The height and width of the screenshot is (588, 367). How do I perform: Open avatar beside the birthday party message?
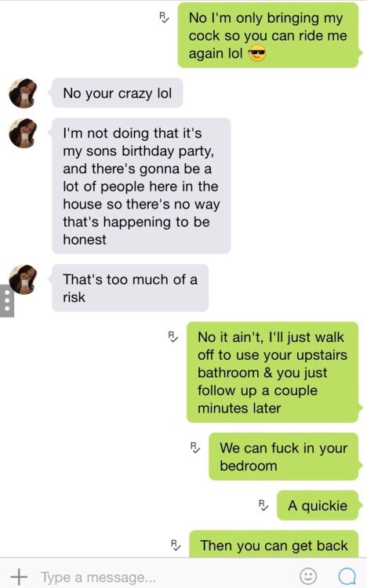pyautogui.click(x=24, y=133)
